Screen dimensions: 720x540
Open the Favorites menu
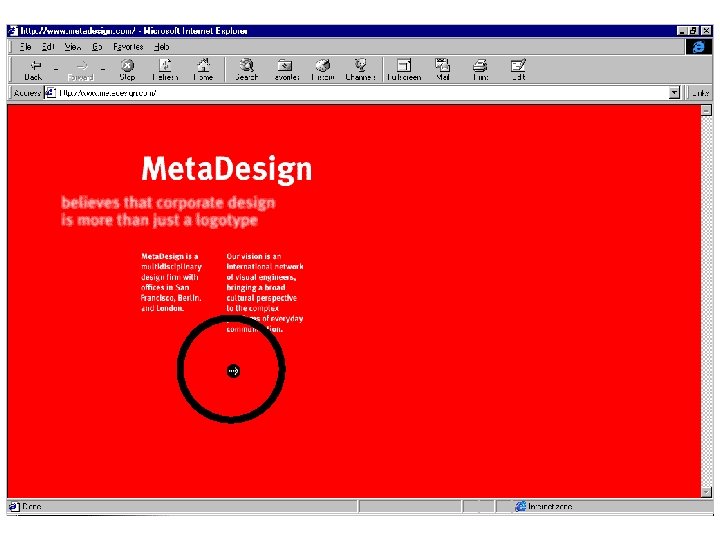(128, 47)
